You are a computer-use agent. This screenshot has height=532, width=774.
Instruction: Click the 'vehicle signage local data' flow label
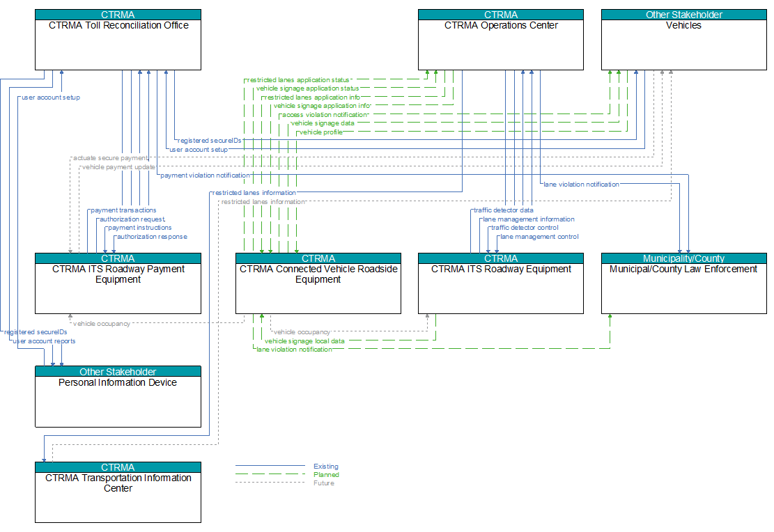(304, 341)
